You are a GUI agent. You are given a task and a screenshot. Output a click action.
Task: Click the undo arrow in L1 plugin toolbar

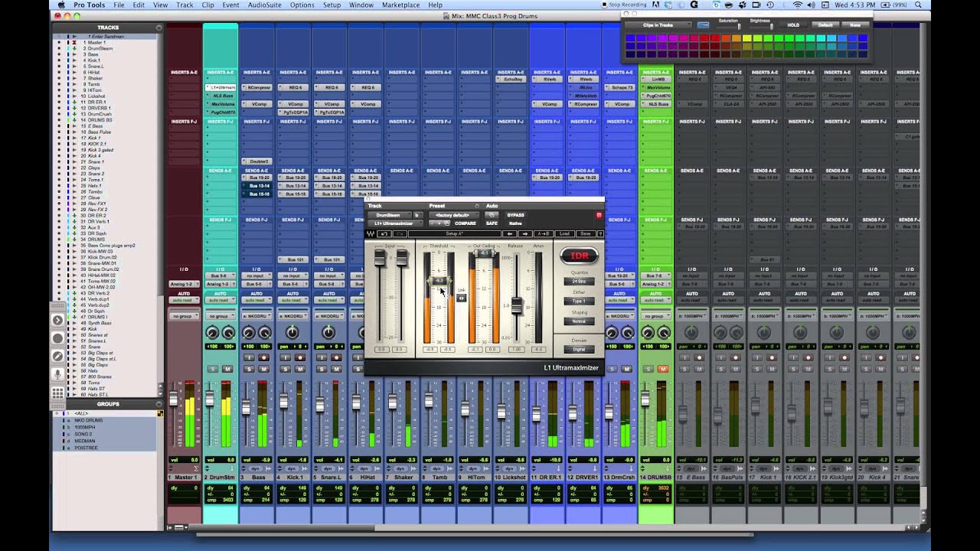[384, 233]
